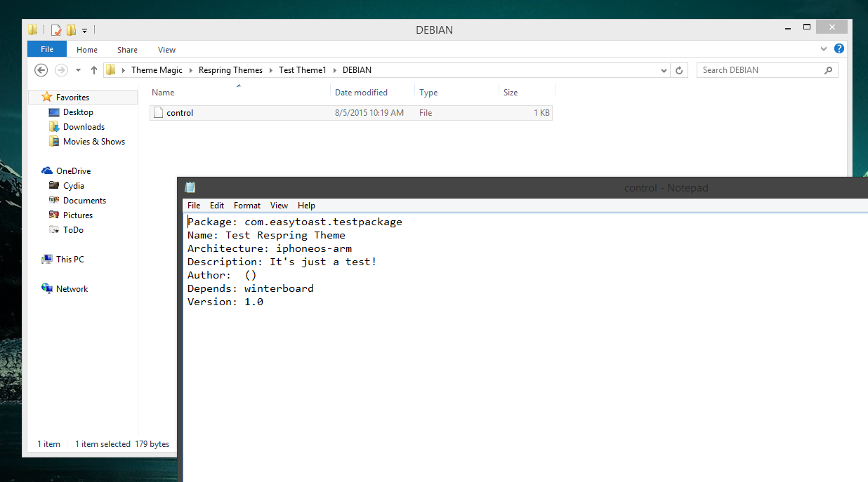Open ToDo folder under OneDrive
The width and height of the screenshot is (868, 482).
(x=73, y=230)
